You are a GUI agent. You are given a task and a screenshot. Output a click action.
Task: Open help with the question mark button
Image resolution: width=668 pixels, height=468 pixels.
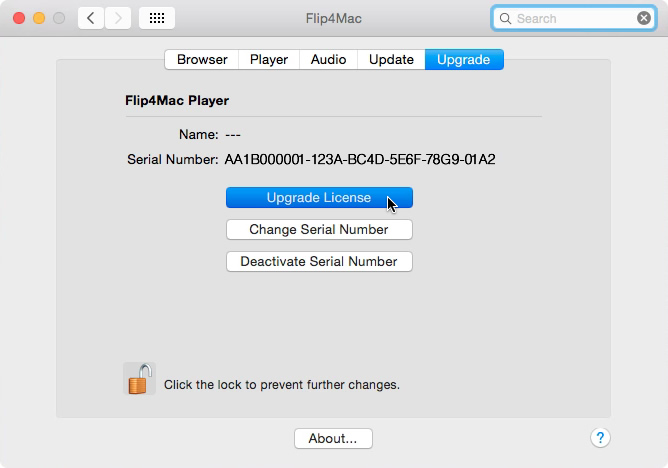600,438
